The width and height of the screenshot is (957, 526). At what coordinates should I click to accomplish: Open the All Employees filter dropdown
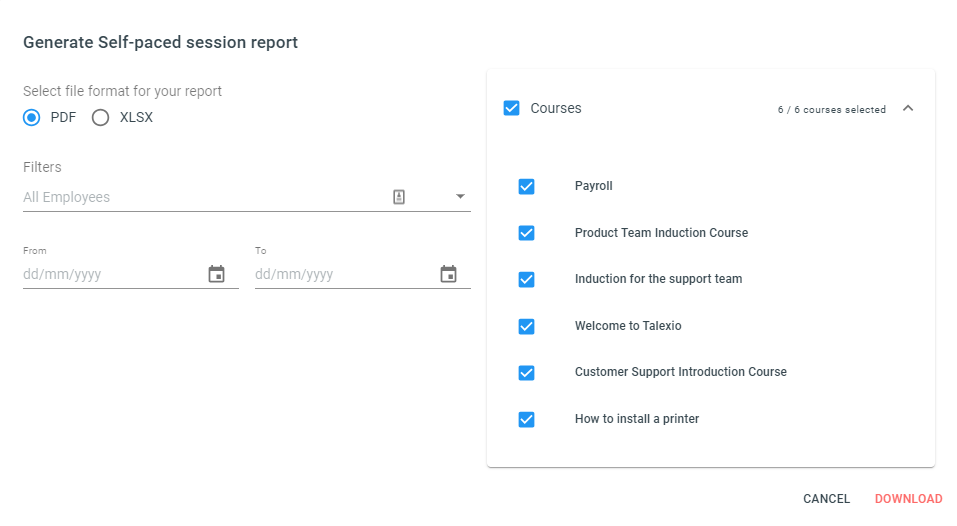click(x=460, y=196)
